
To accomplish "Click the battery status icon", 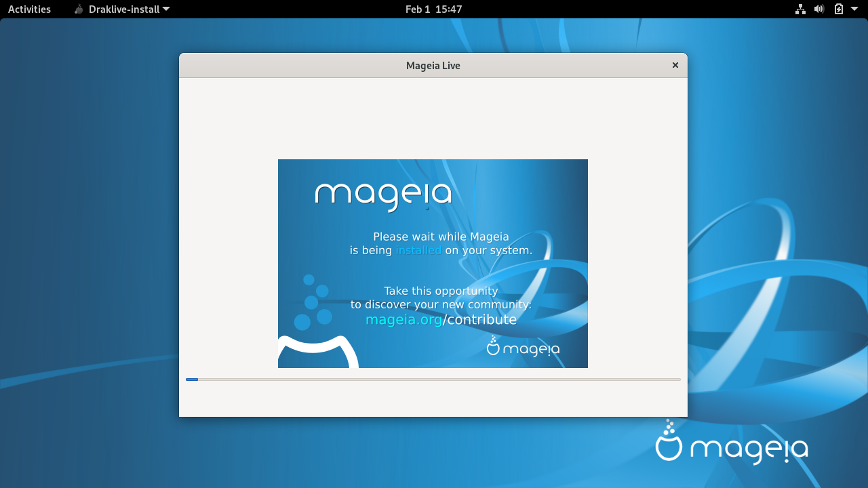I will tap(838, 9).
